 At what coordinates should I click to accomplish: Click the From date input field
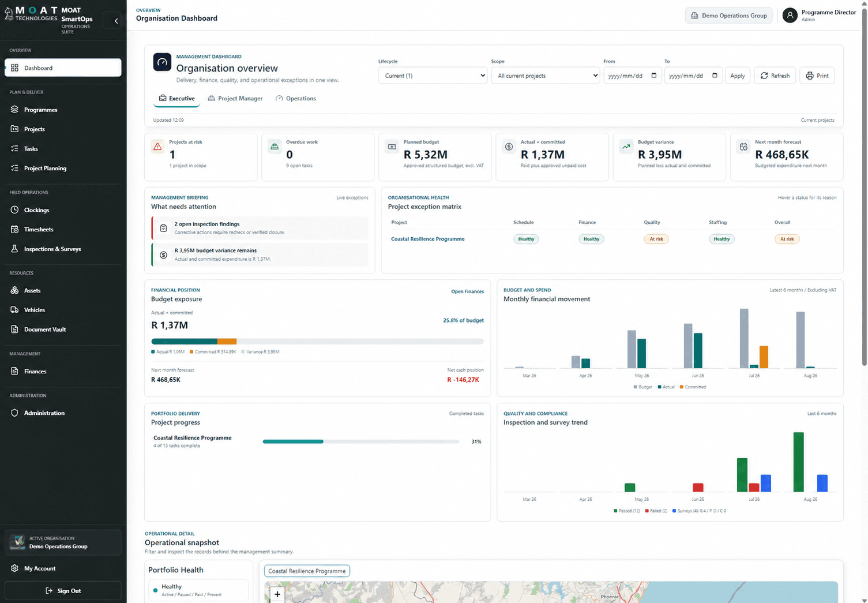coord(632,76)
